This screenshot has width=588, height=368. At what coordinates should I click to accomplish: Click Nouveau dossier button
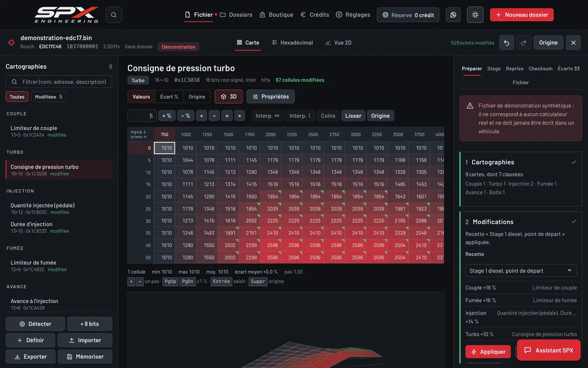coord(522,15)
